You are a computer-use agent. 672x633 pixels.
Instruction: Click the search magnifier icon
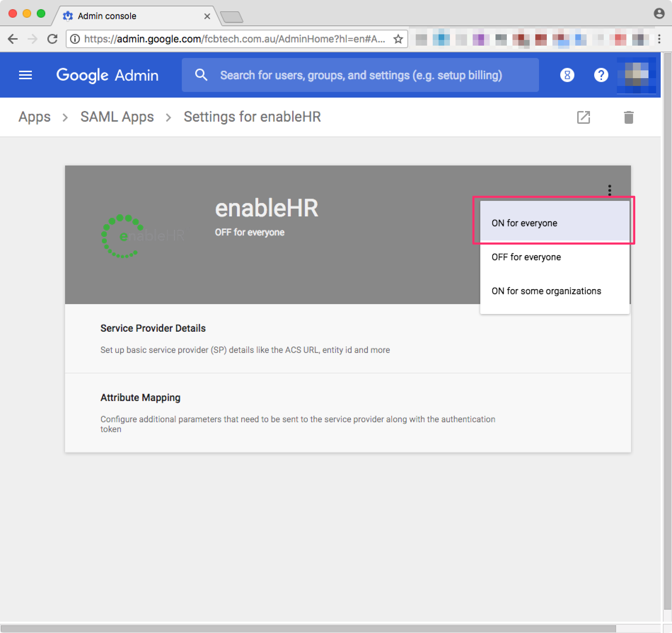[x=201, y=75]
